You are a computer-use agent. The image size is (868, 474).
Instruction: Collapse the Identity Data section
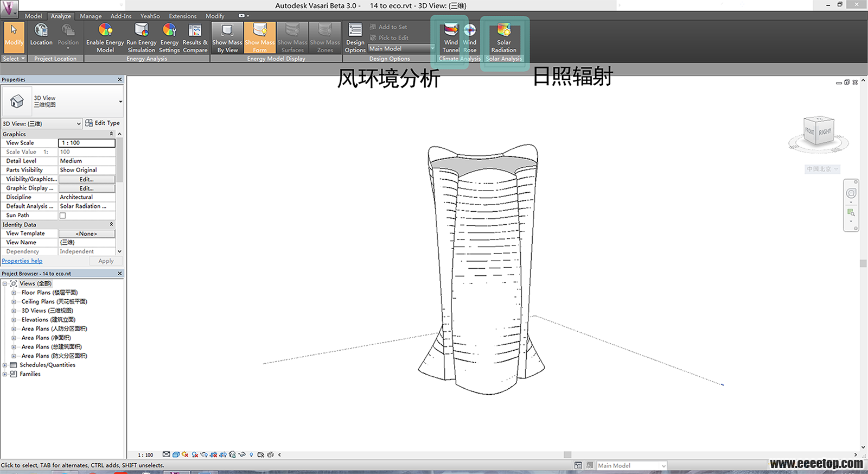(111, 224)
